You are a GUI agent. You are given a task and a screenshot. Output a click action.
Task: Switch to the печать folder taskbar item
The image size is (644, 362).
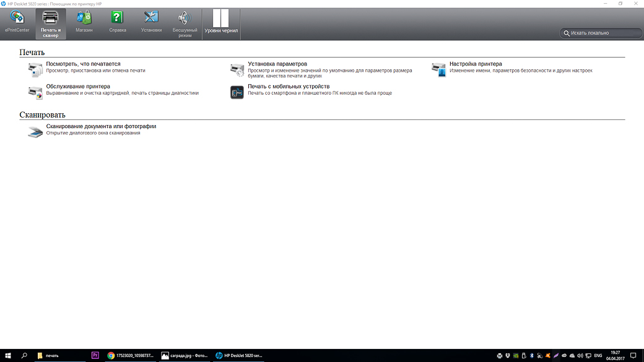pos(59,355)
